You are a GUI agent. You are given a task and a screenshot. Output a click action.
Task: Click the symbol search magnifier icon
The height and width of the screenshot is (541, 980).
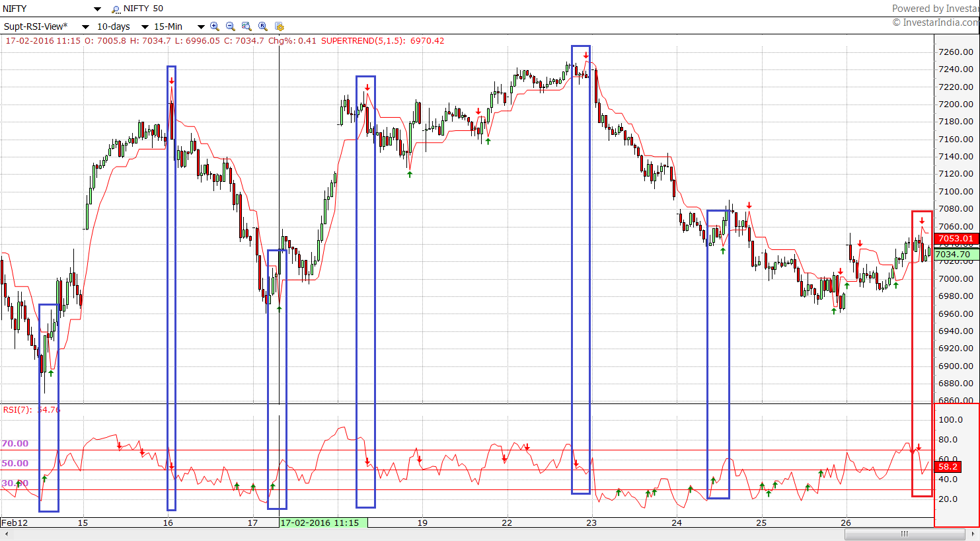[116, 9]
